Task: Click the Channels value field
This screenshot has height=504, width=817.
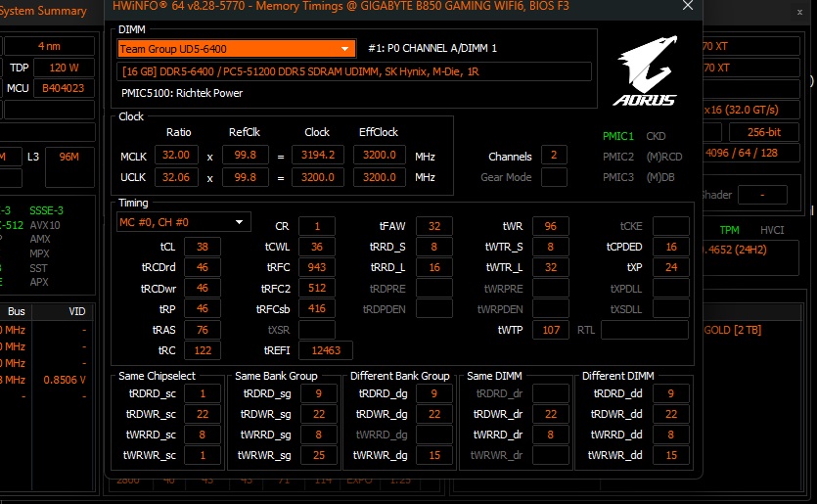Action: point(554,156)
